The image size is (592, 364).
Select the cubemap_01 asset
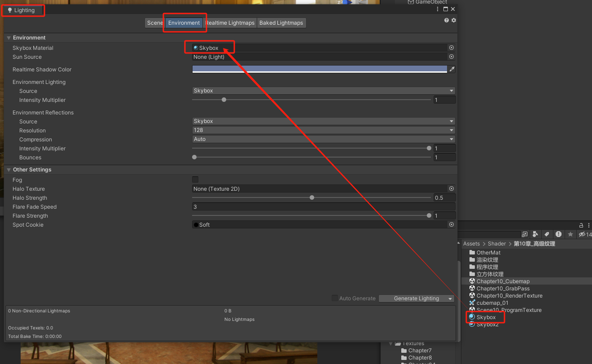[x=493, y=303]
